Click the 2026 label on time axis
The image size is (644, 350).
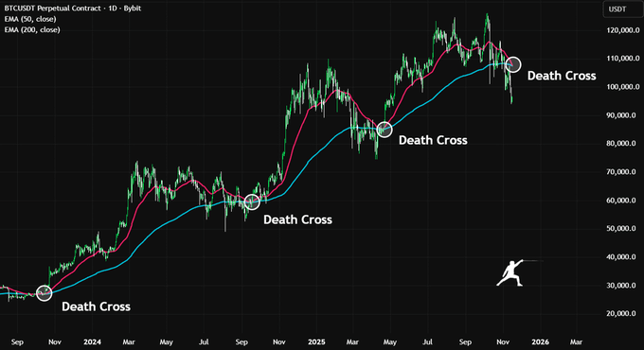coord(540,341)
